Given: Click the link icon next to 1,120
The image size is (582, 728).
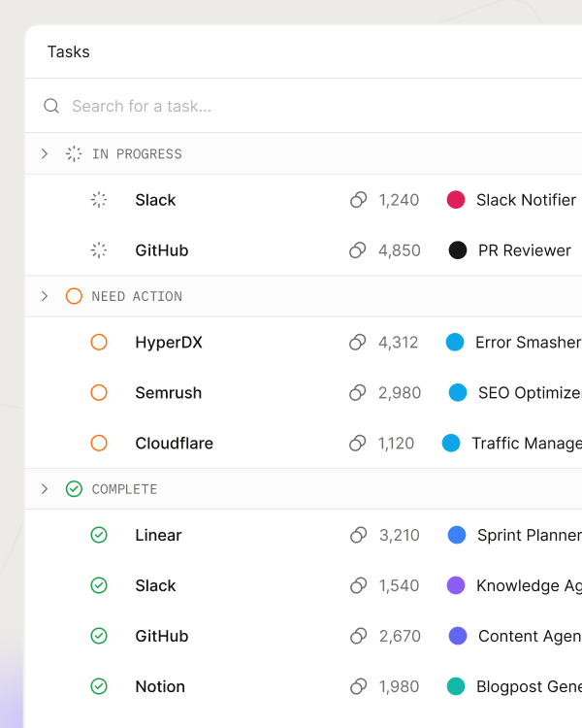Looking at the screenshot, I should 358,443.
